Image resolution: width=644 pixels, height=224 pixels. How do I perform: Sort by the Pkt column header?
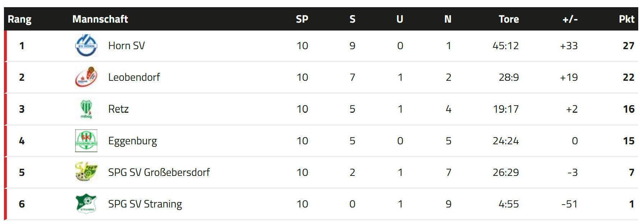pyautogui.click(x=627, y=19)
